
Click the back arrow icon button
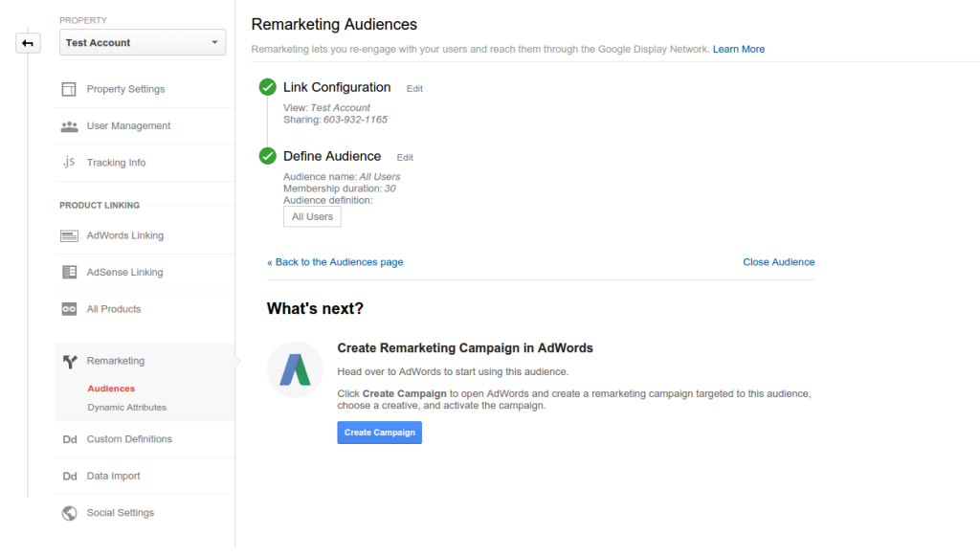(28, 43)
